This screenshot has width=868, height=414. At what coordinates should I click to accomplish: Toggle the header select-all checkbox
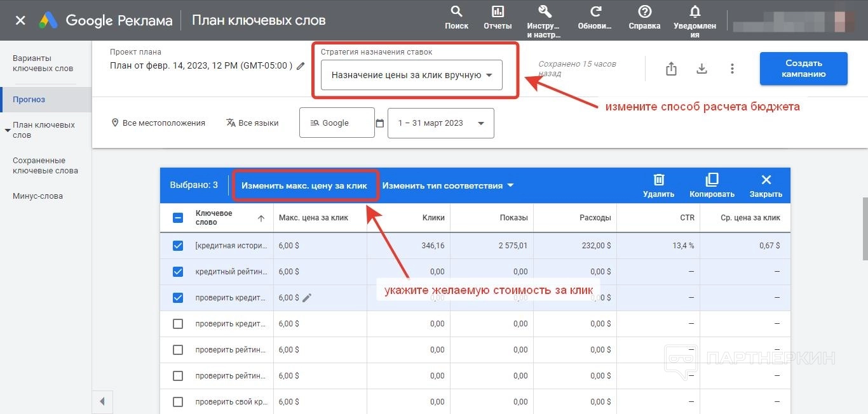[x=178, y=218]
